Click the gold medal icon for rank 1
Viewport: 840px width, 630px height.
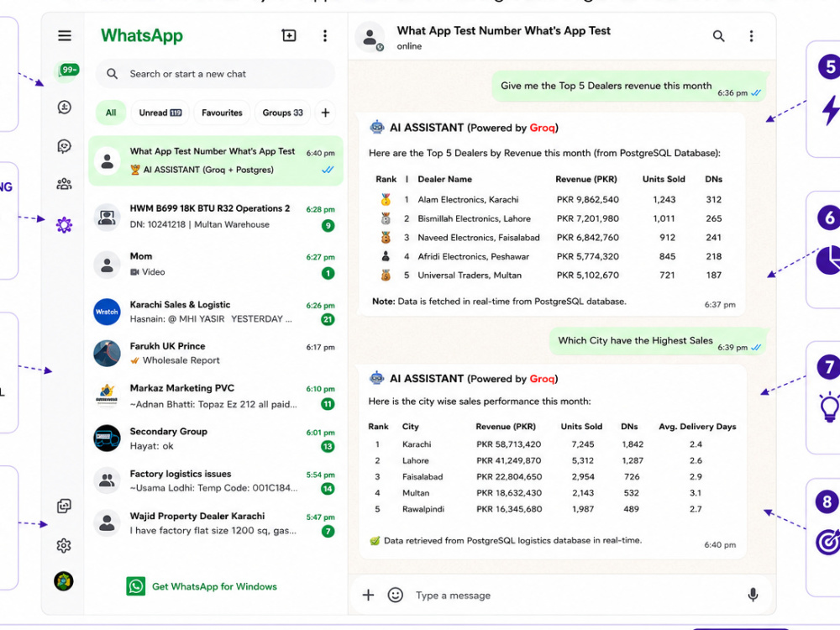tap(386, 200)
